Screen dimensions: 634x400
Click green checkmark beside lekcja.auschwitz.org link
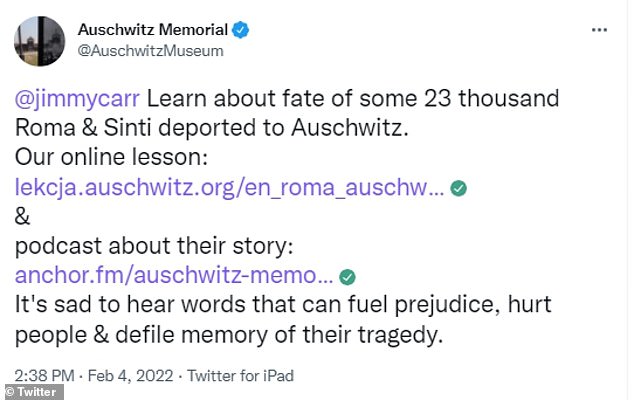tap(458, 186)
